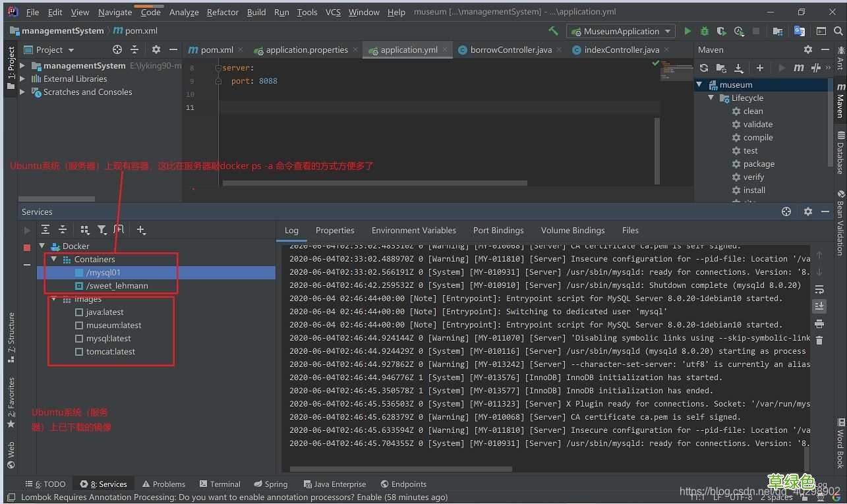This screenshot has width=847, height=504.
Task: Open the Group By options in Services
Action: click(x=85, y=230)
